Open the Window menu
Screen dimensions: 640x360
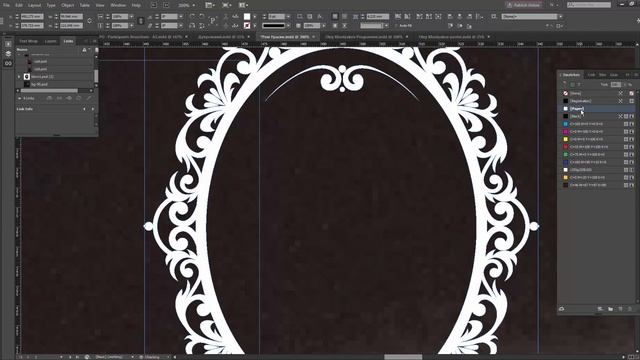point(118,5)
